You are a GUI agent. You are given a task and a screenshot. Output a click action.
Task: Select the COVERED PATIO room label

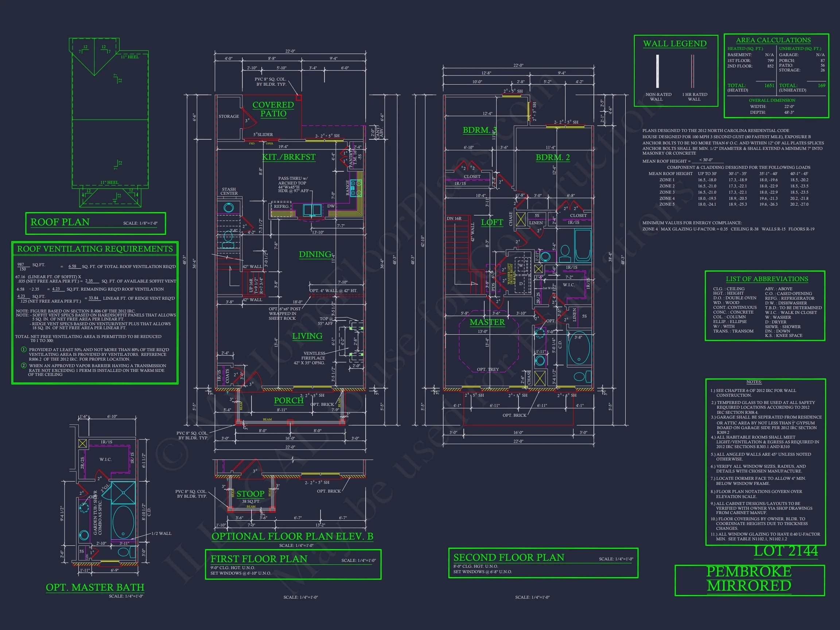click(x=273, y=109)
